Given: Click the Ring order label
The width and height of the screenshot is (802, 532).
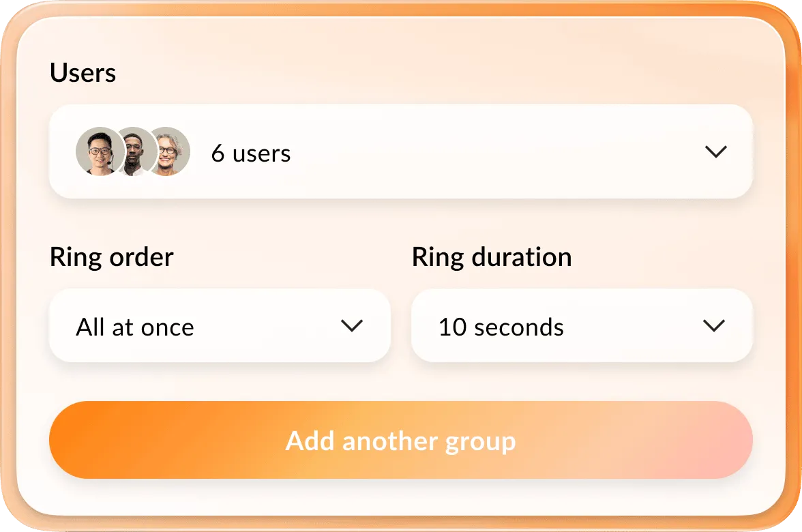Looking at the screenshot, I should pos(111,257).
